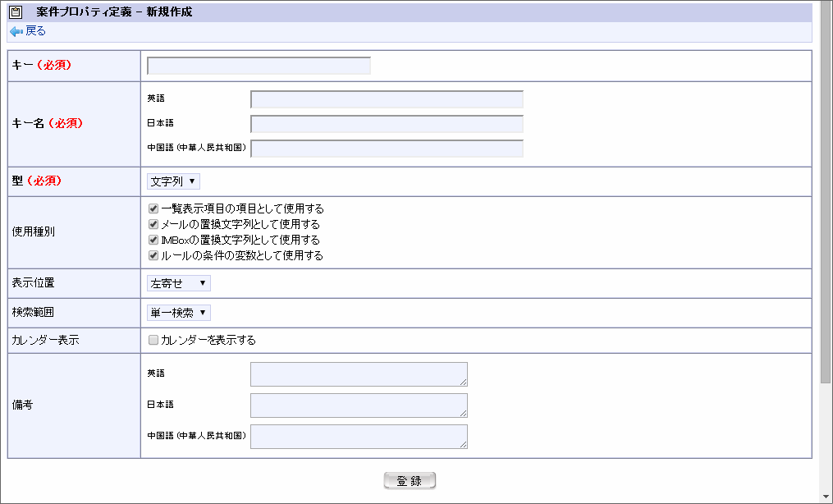The height and width of the screenshot is (504, 833).
Task: Click the scrollbar down arrow
Action: tap(825, 497)
